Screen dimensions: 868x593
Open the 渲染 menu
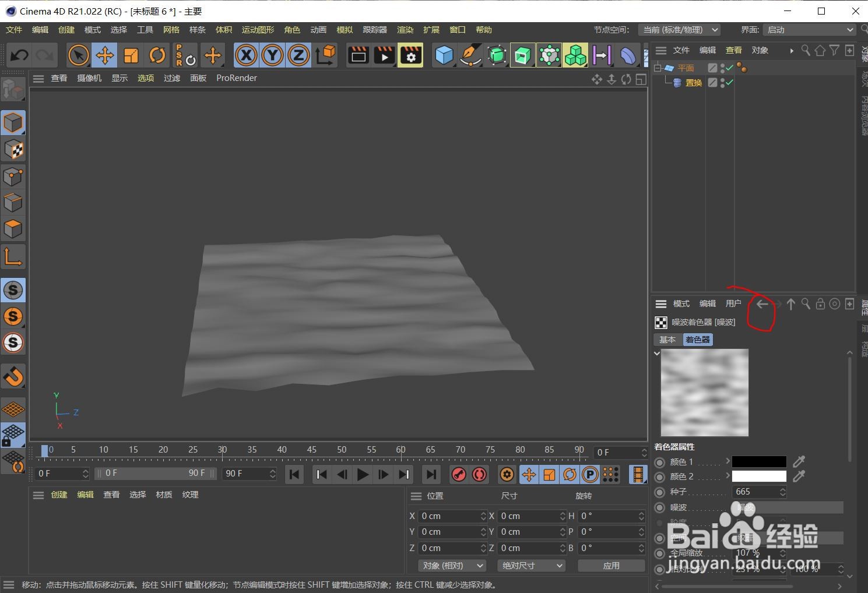pyautogui.click(x=405, y=29)
